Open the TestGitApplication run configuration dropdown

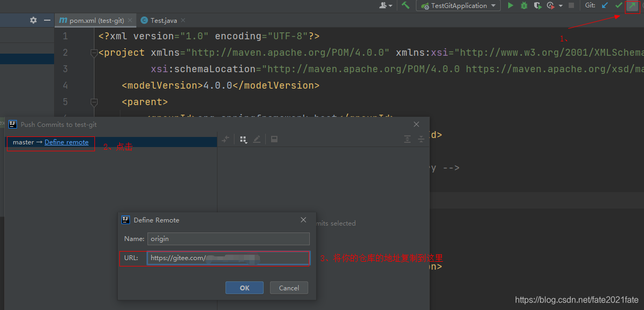coord(459,6)
